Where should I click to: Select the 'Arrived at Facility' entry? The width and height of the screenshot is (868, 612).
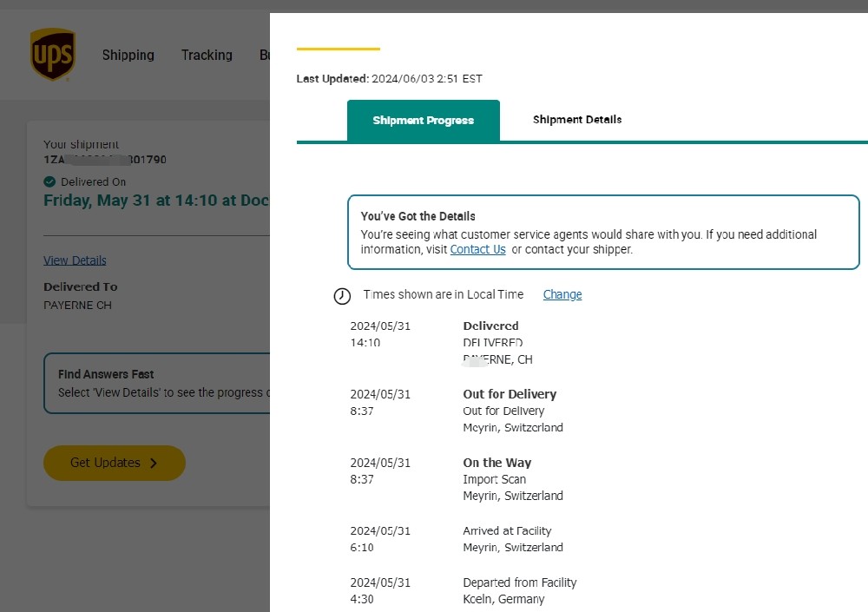[x=507, y=530]
